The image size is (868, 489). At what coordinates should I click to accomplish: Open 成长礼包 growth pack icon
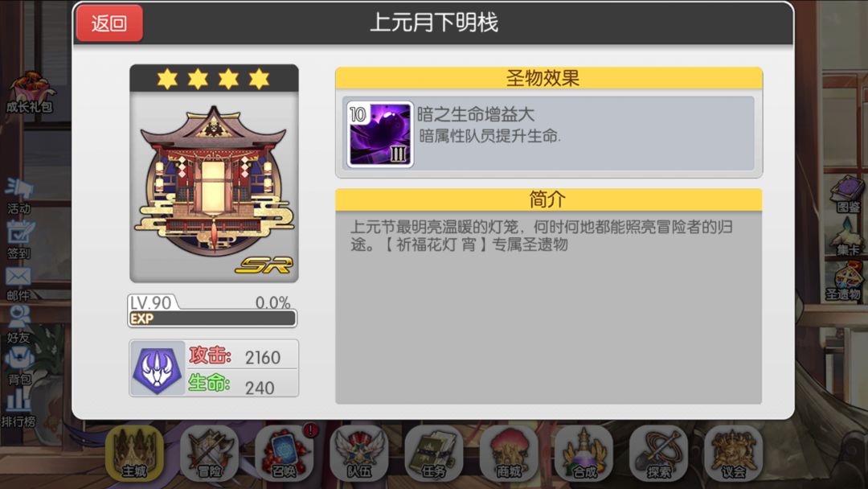29,93
